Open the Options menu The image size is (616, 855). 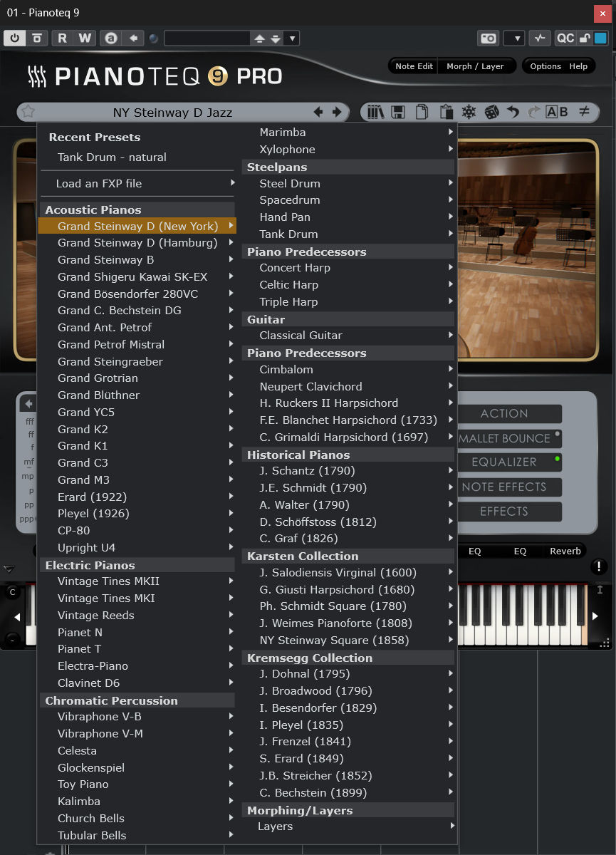tap(545, 66)
